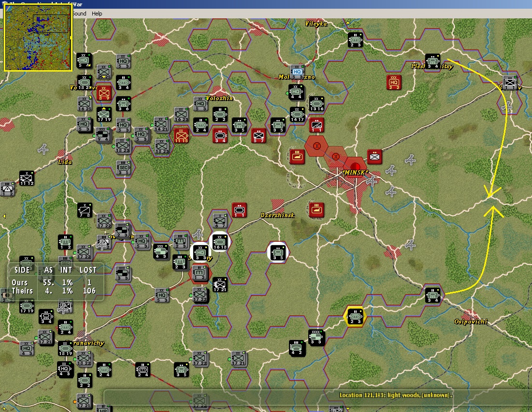Click the Dzerzhinsk town label
This screenshot has height=412, width=532.
[x=277, y=215]
